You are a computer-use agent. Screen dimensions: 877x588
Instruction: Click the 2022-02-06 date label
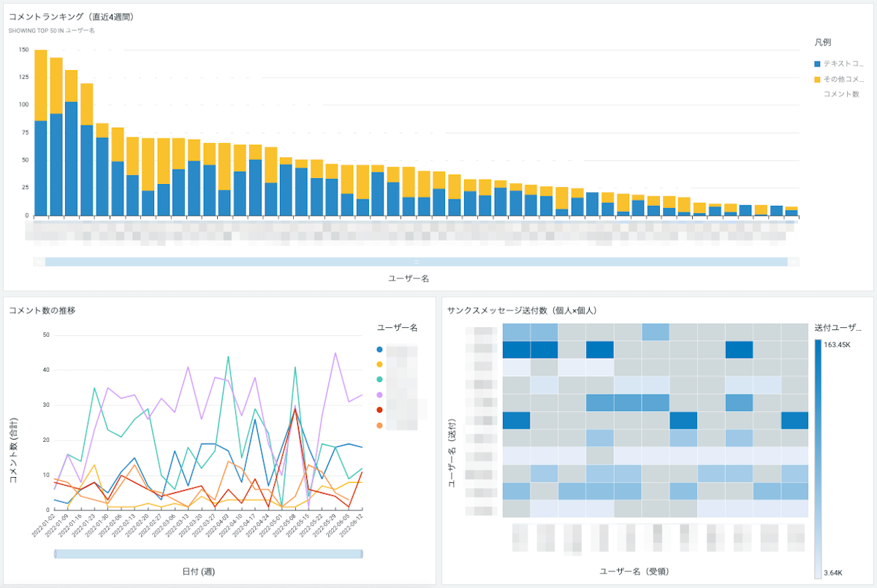(x=111, y=525)
